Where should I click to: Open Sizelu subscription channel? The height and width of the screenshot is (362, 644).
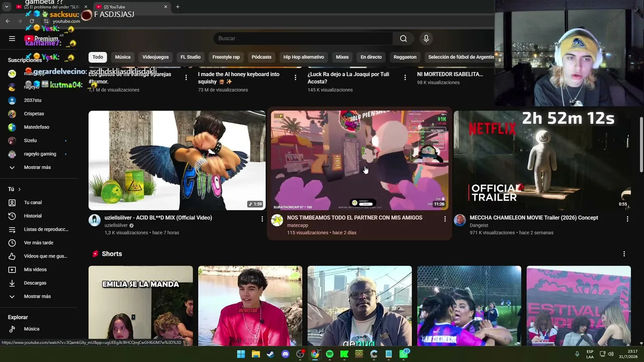point(40,141)
